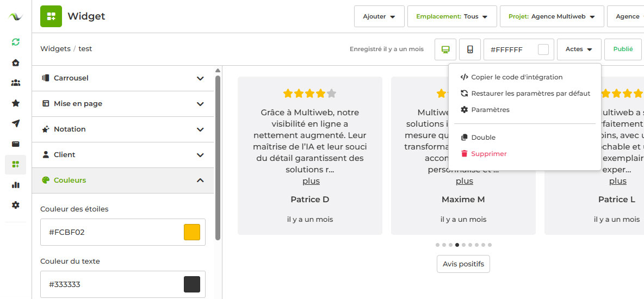644x299 pixels.
Task: Open the yellow star color swatch
Action: (192, 232)
